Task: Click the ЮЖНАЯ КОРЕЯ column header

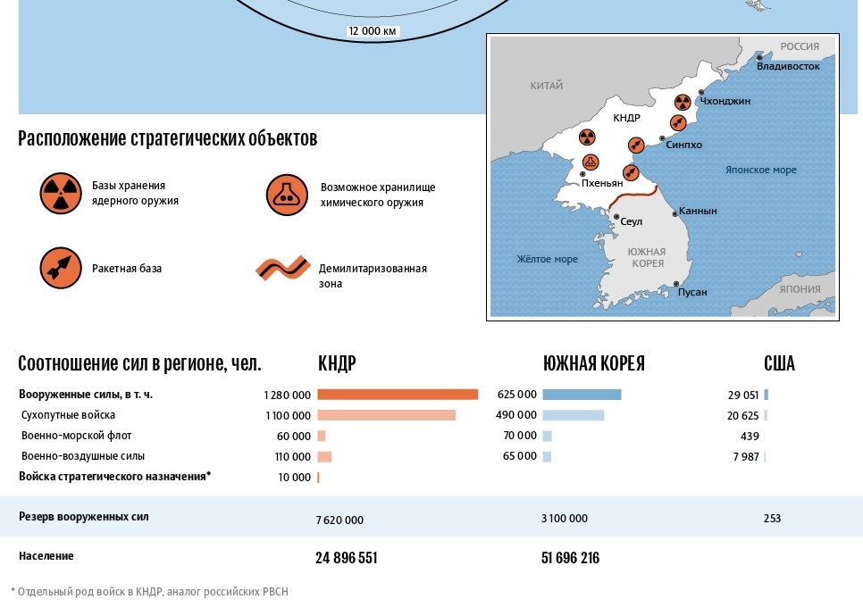Action: [x=593, y=364]
